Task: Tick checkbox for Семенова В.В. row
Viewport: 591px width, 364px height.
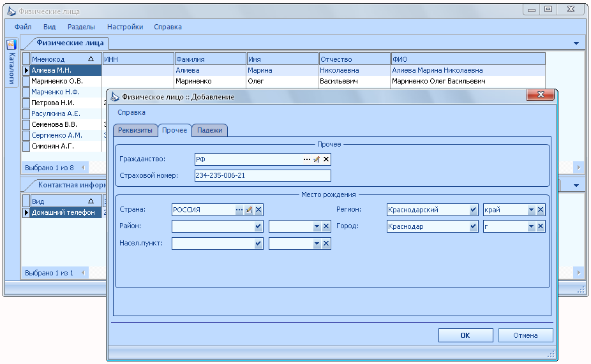Action: coord(26,124)
